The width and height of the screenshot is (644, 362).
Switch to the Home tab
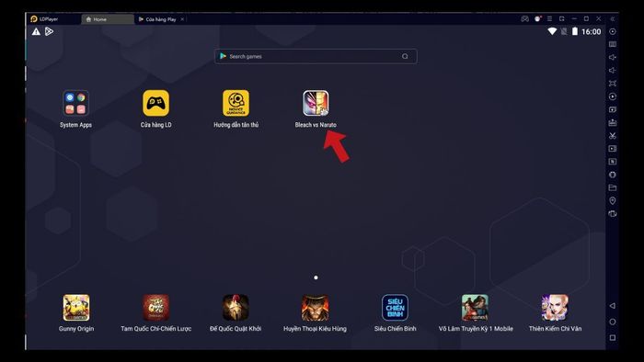(108, 19)
